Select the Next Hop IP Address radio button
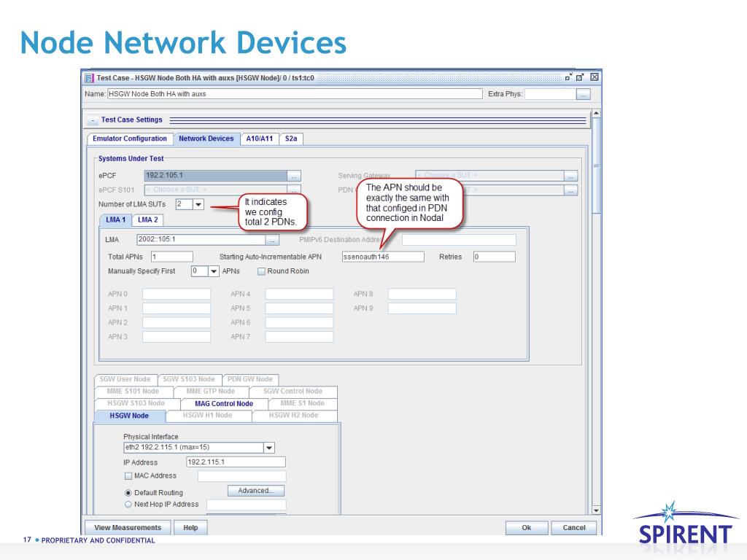 (128, 505)
